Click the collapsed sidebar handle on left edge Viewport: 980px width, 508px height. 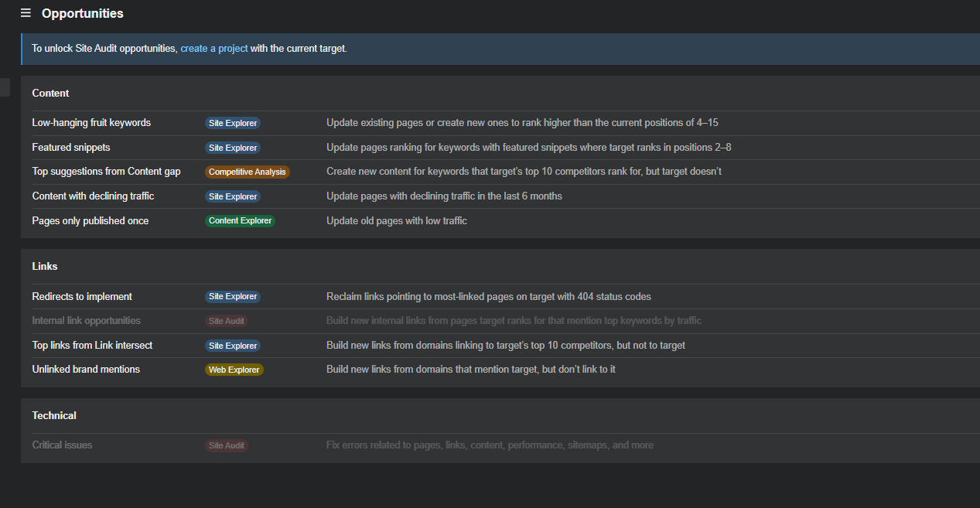[5, 87]
